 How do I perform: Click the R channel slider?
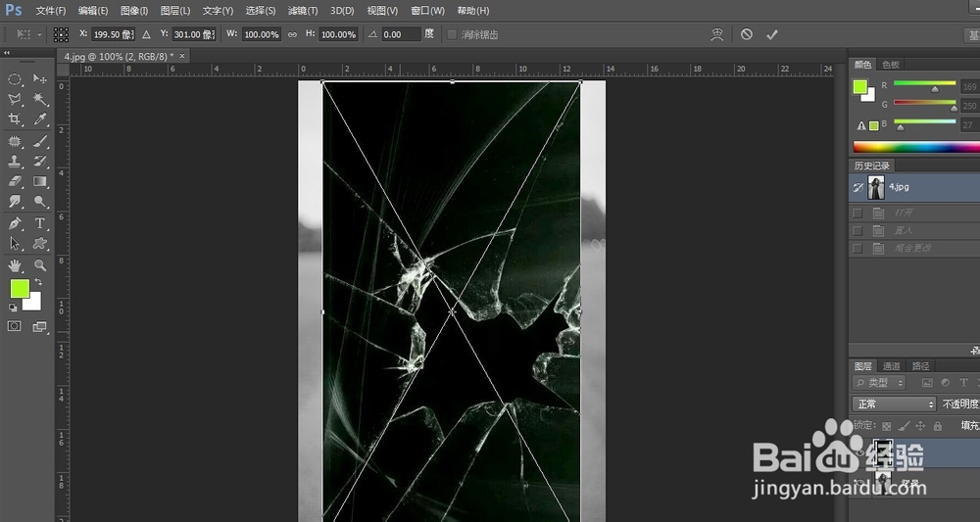pos(925,84)
